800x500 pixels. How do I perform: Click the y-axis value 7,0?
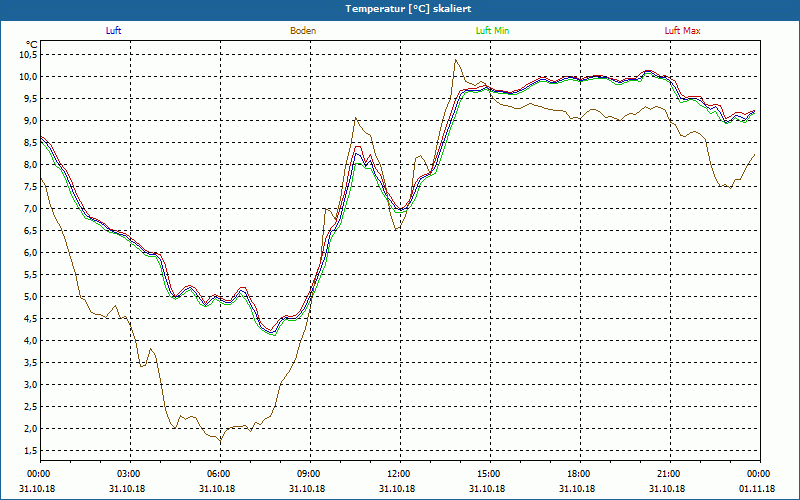point(30,208)
